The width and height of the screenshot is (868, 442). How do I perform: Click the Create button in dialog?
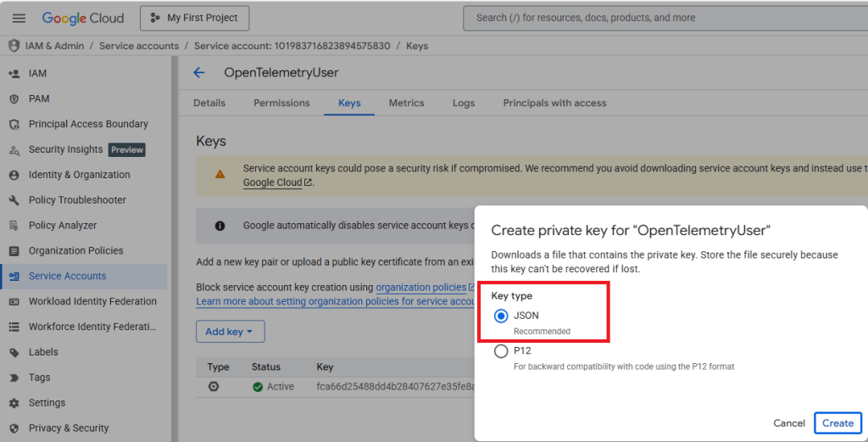tap(837, 423)
